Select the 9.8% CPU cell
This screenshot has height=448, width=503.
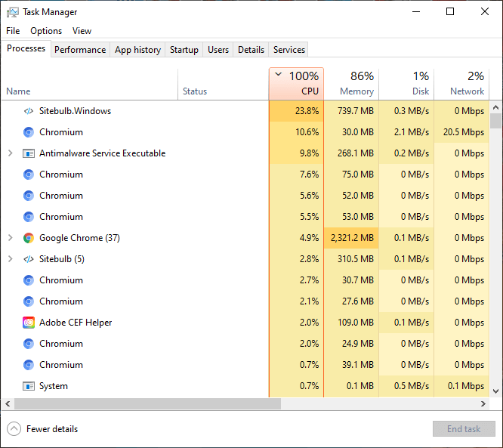(296, 153)
